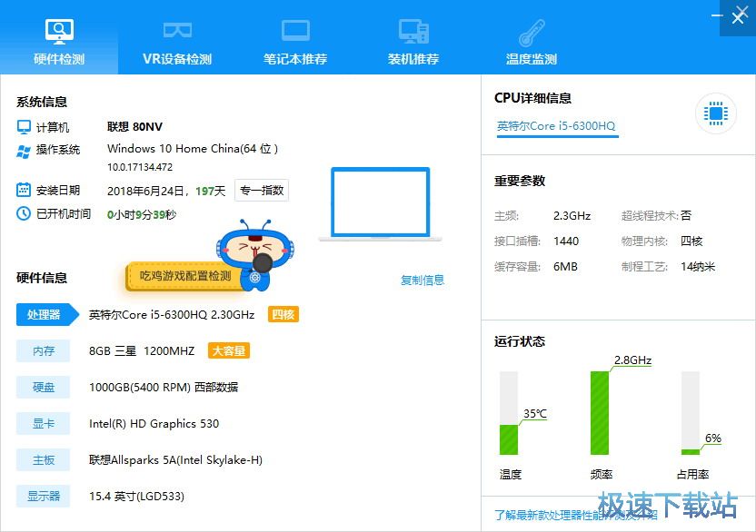The height and width of the screenshot is (532, 756).
Task: Click the 占用率 6% bar
Action: pos(691,413)
